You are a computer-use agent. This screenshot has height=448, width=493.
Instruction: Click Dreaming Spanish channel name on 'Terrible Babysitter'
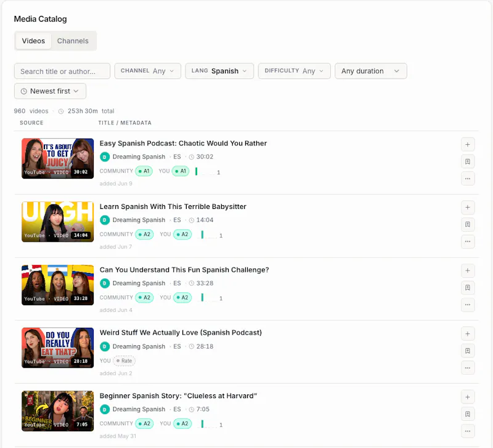(139, 220)
